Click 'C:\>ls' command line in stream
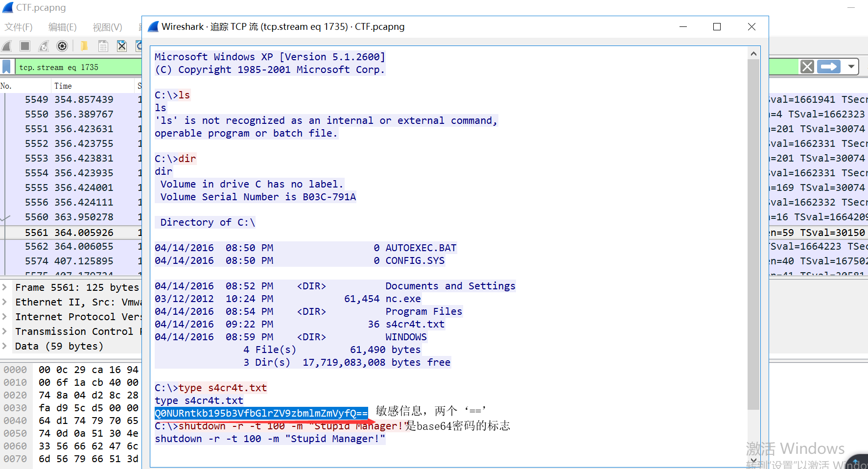This screenshot has width=868, height=469. pos(172,95)
